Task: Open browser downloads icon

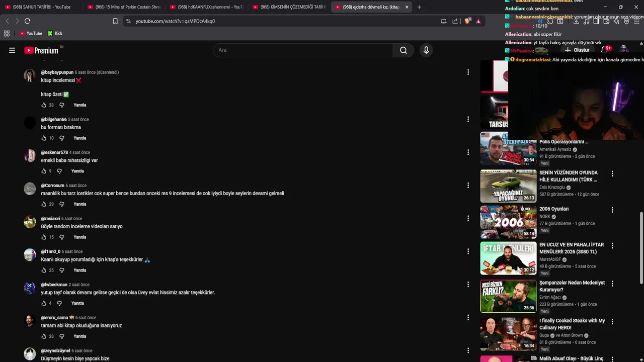Action: tap(576, 21)
